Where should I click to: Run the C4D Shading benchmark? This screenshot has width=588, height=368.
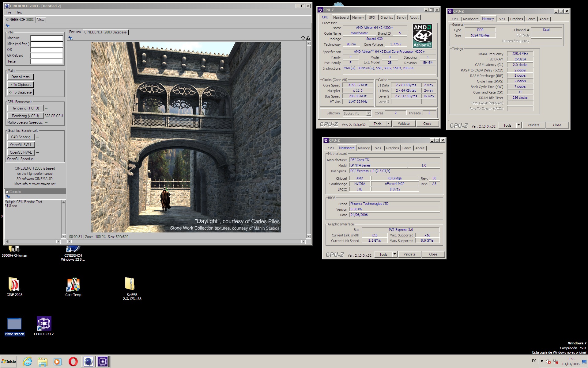tap(21, 137)
